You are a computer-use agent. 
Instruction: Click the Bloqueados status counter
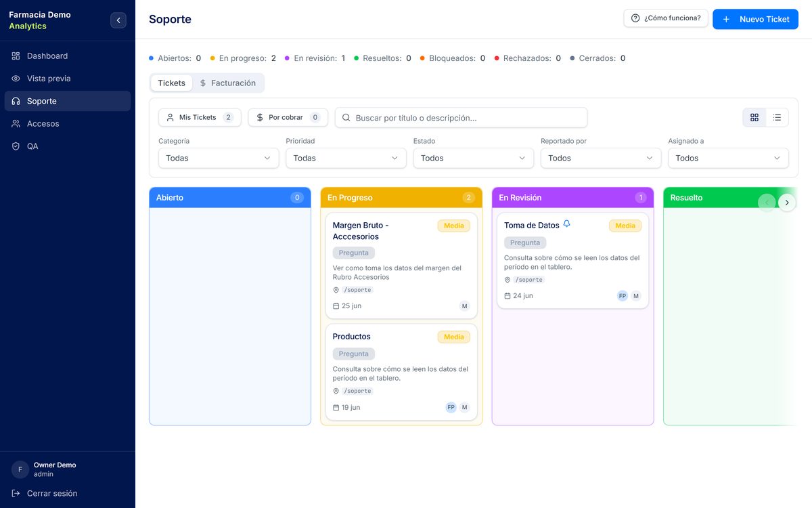click(453, 58)
